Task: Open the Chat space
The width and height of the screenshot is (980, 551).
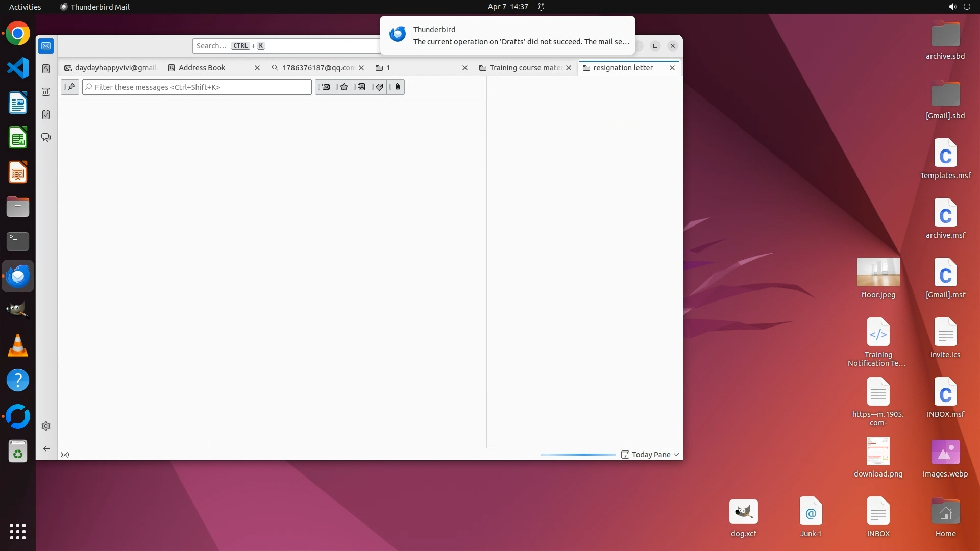Action: pyautogui.click(x=46, y=138)
